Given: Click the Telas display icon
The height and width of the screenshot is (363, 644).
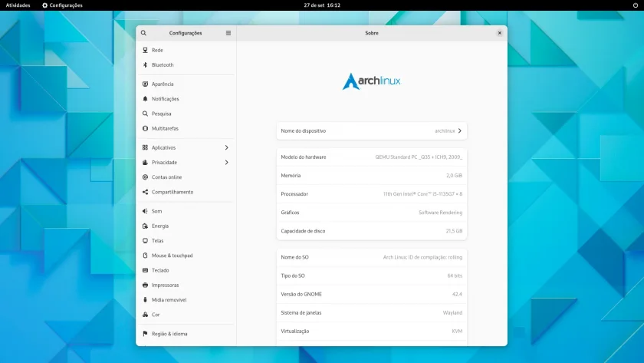Looking at the screenshot, I should tap(145, 240).
